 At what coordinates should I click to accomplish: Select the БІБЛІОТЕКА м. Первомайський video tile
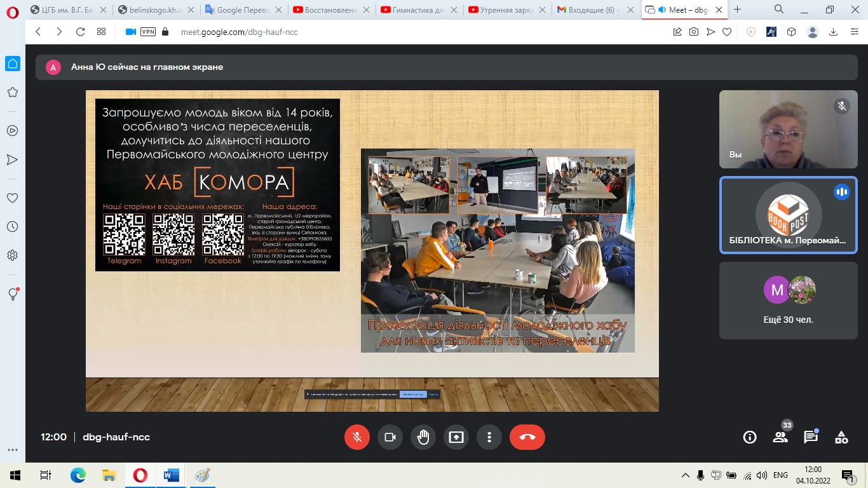788,215
